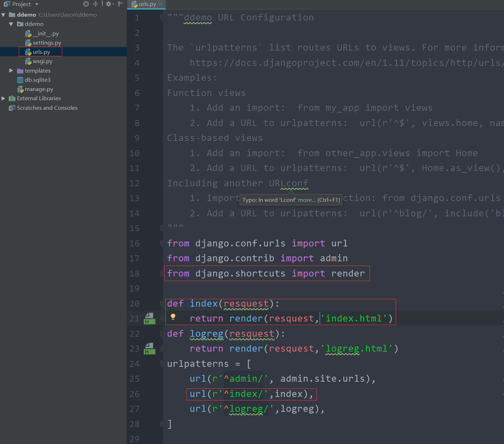This screenshot has width=504, height=444.
Task: Click the HTML template gutter icon on line 21
Action: pos(149,319)
